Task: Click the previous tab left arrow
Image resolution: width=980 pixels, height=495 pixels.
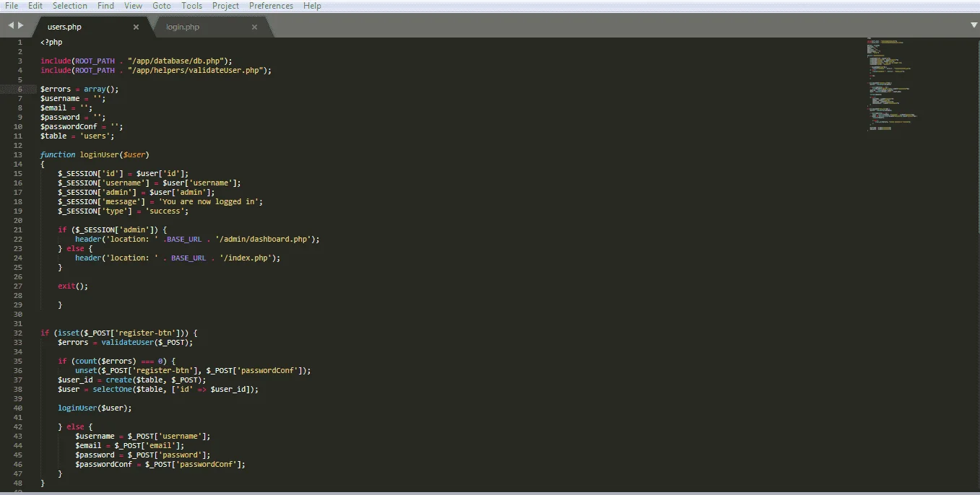Action: pos(11,26)
